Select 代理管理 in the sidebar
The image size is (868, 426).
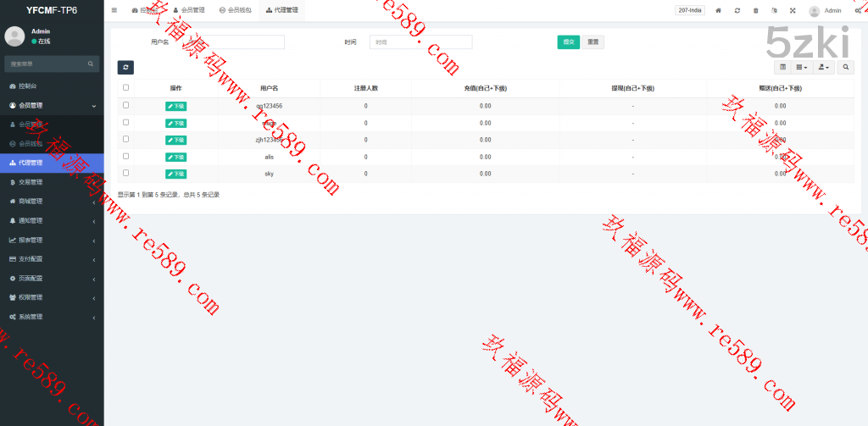[x=52, y=163]
